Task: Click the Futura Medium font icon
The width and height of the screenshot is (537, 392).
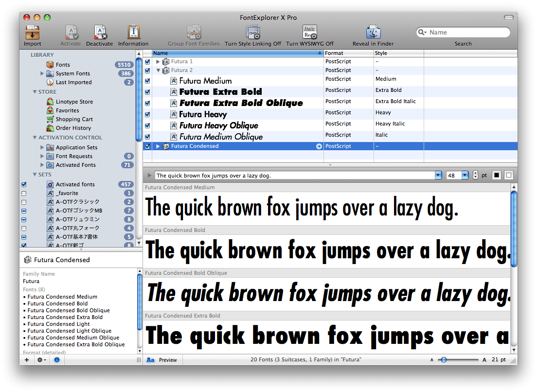Action: click(174, 81)
